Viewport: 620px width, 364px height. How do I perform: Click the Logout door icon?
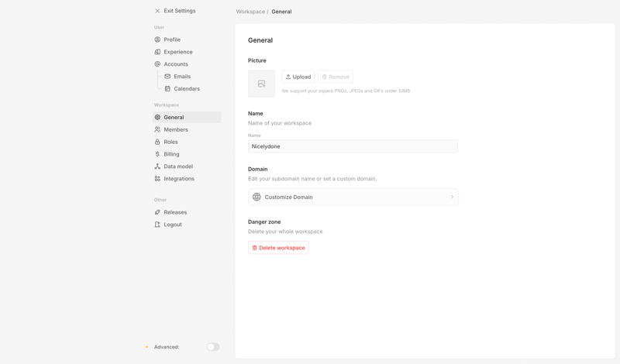click(x=157, y=225)
